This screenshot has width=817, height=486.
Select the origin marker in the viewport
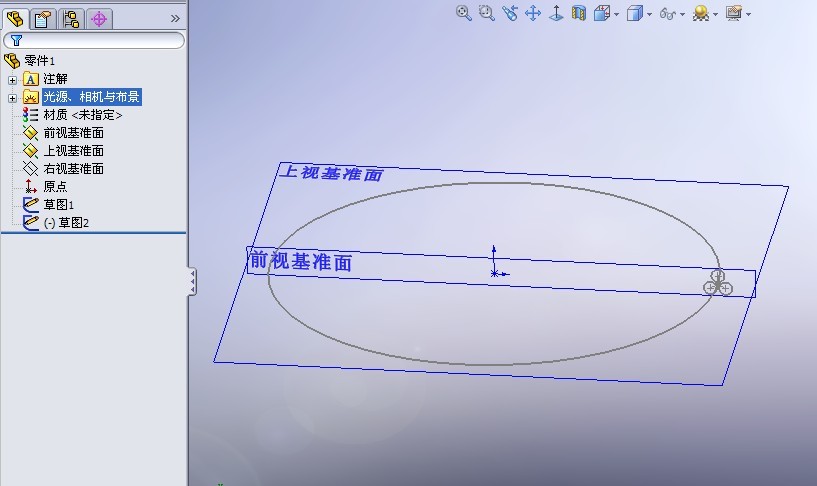click(495, 272)
